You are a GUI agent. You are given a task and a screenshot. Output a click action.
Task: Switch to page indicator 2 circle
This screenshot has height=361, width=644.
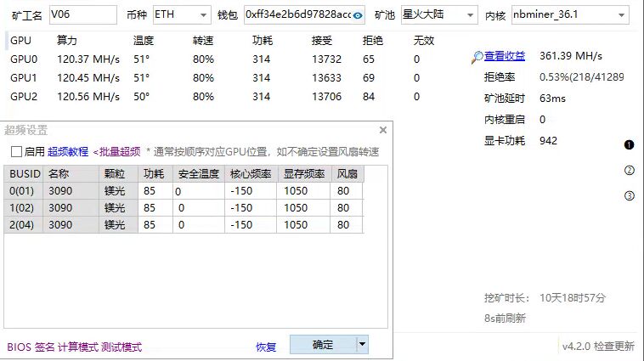629,170
